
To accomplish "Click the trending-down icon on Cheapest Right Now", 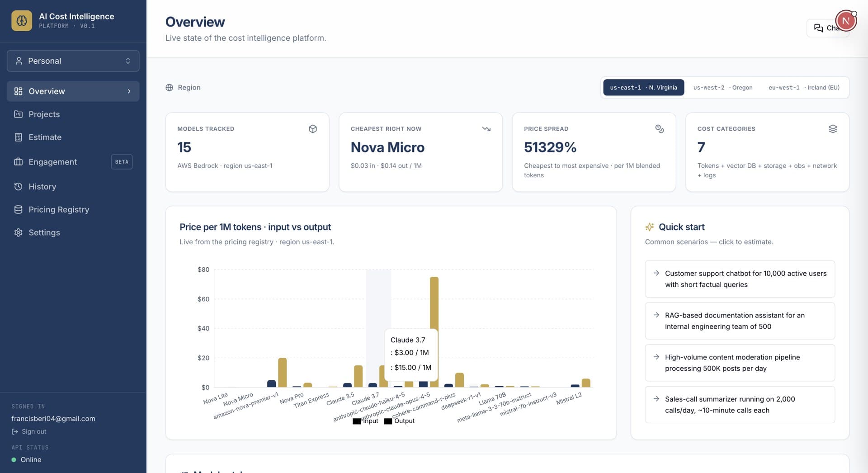I will click(x=486, y=129).
